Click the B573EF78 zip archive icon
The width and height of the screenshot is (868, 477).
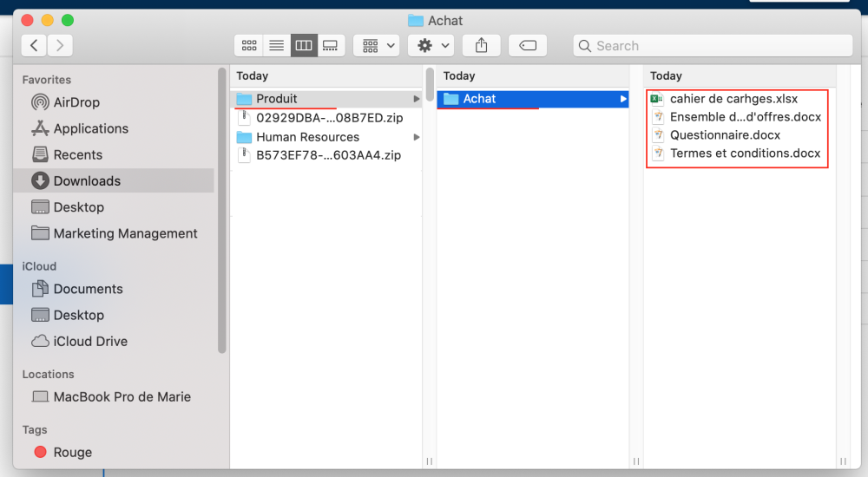[x=244, y=155]
